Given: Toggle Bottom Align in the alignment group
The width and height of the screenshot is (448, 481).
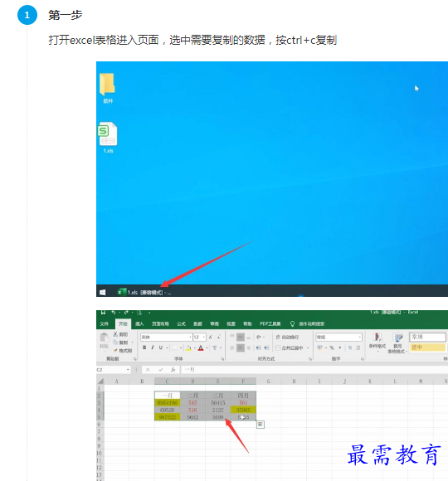Looking at the screenshot, I should (x=249, y=338).
